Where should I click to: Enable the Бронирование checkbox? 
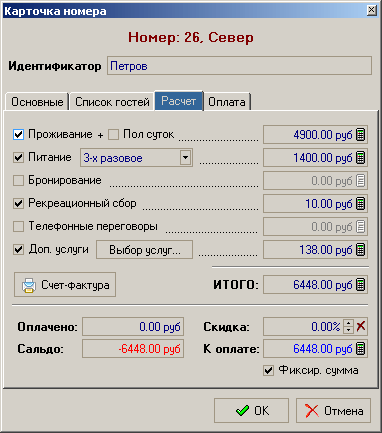(18, 181)
